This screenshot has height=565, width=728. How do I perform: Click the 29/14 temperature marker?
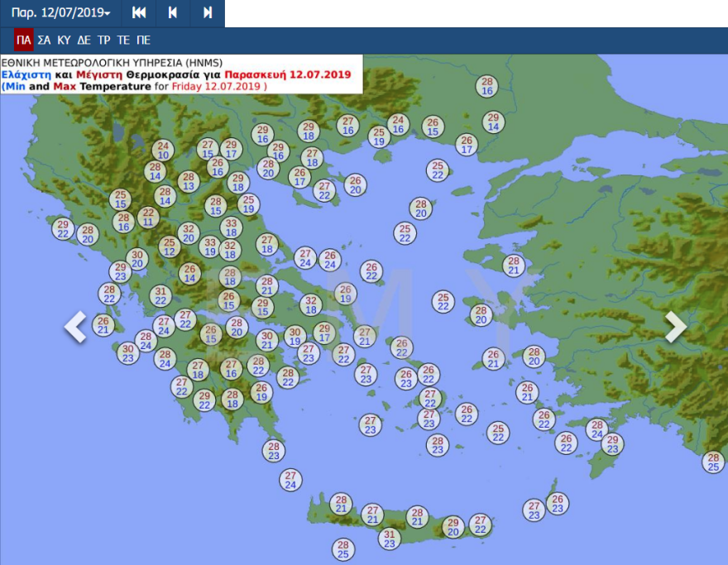pyautogui.click(x=493, y=122)
